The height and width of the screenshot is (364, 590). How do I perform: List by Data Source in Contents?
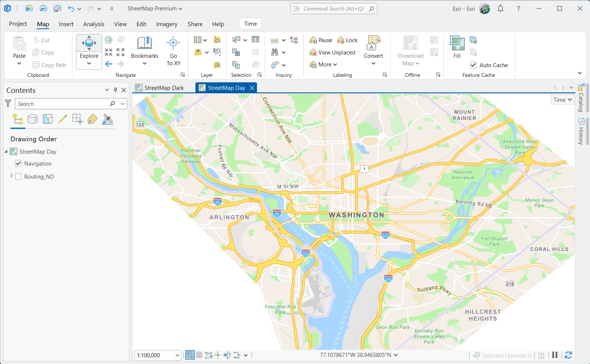[33, 119]
